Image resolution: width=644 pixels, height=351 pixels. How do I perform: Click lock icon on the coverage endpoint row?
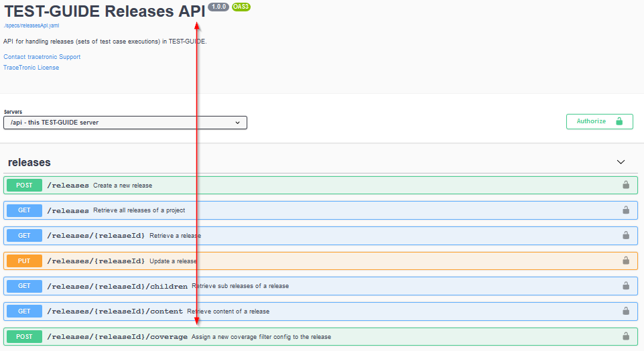click(x=625, y=336)
